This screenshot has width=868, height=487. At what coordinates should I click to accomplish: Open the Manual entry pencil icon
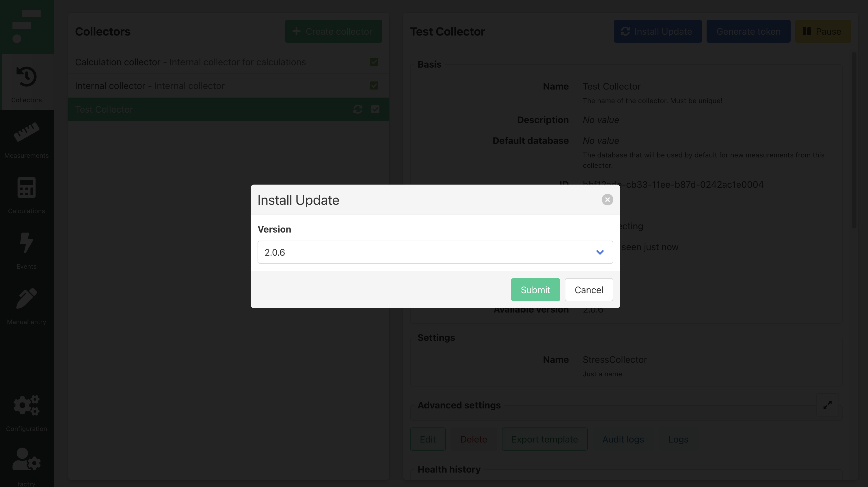(x=26, y=298)
